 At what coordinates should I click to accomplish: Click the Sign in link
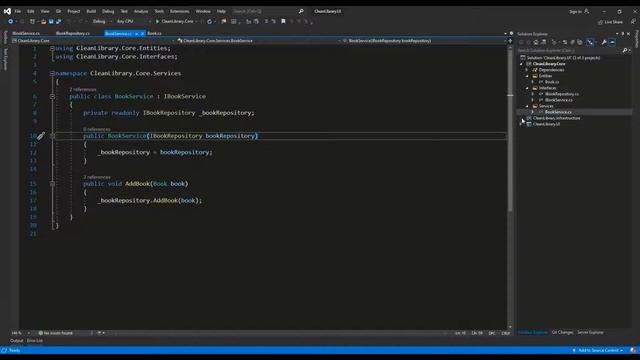(575, 11)
